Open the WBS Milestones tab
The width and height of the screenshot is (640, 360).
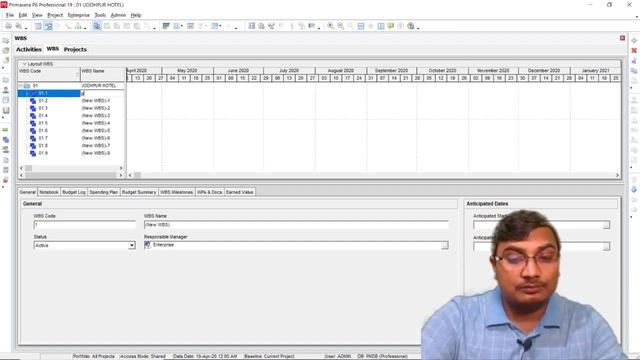176,192
